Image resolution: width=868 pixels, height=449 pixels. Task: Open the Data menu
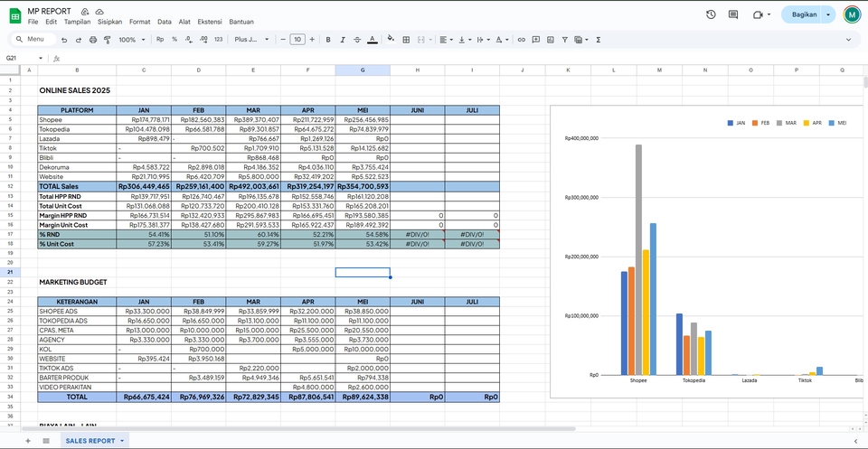[164, 22]
